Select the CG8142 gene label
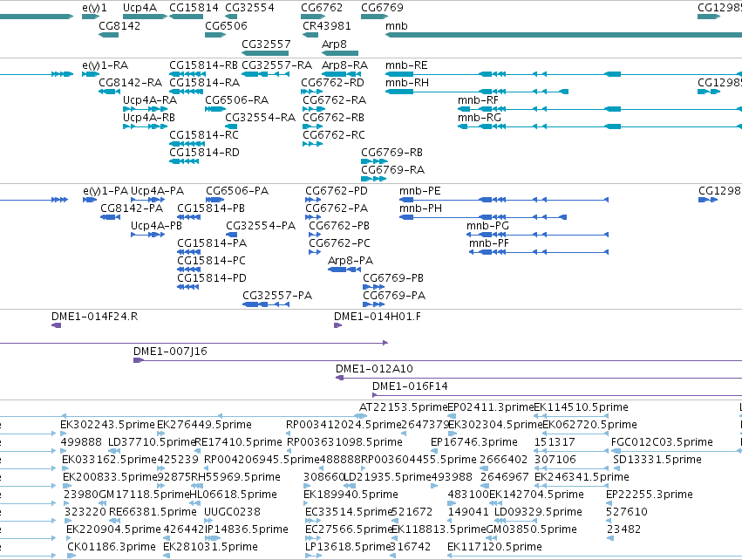This screenshot has height=560, width=742. pyautogui.click(x=119, y=26)
